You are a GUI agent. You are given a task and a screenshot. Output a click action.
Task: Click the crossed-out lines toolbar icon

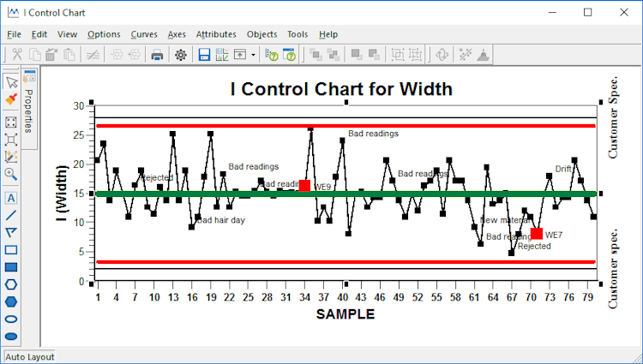tap(93, 55)
